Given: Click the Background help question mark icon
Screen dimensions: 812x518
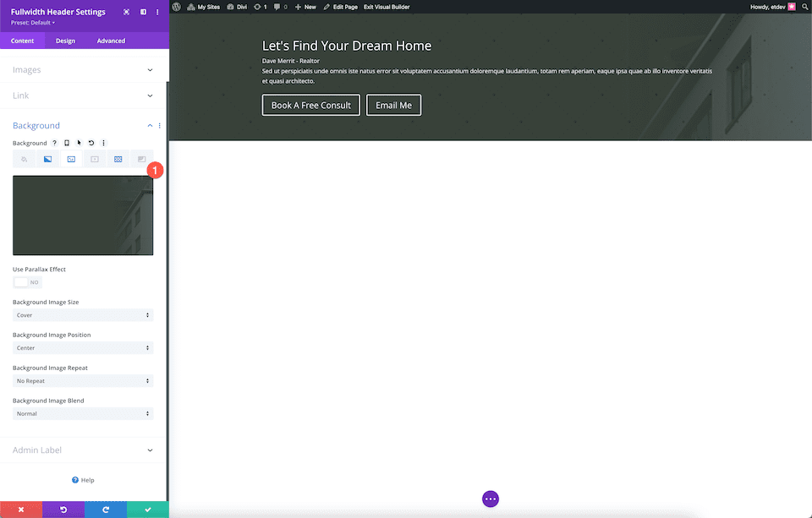Looking at the screenshot, I should (54, 143).
